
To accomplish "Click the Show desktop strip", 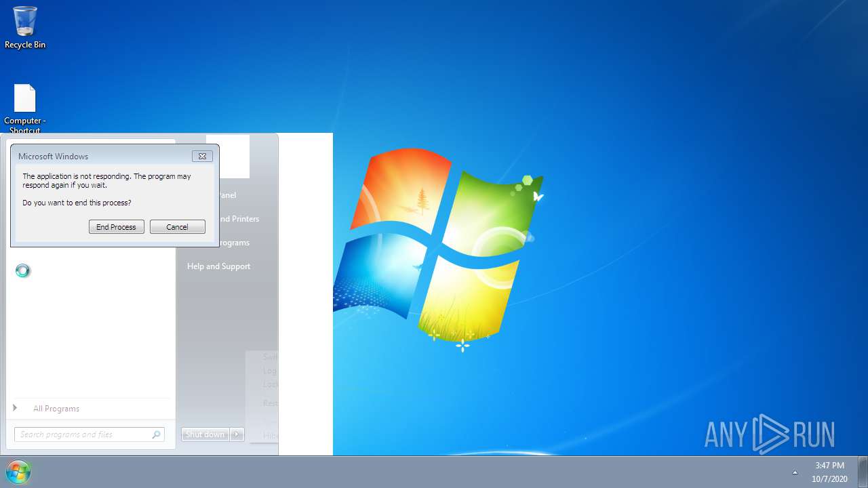I will pyautogui.click(x=863, y=472).
